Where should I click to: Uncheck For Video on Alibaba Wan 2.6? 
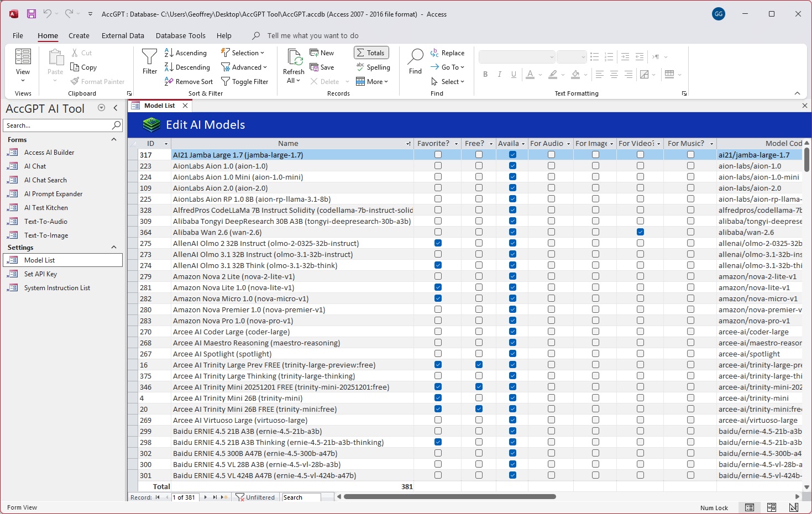(x=640, y=232)
